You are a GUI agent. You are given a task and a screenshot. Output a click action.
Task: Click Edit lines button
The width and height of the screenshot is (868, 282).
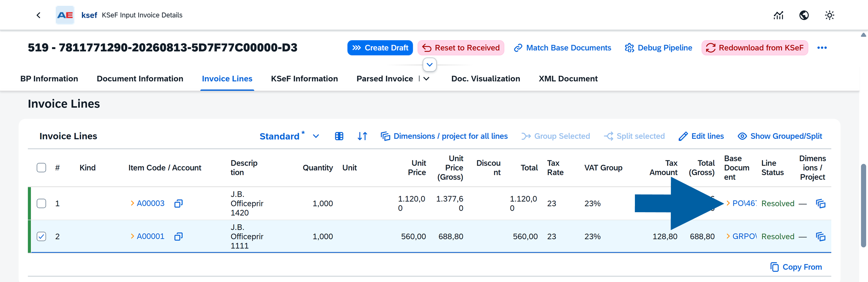point(701,136)
